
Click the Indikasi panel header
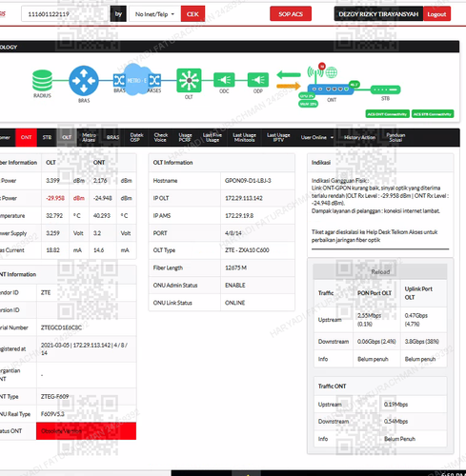click(x=380, y=163)
